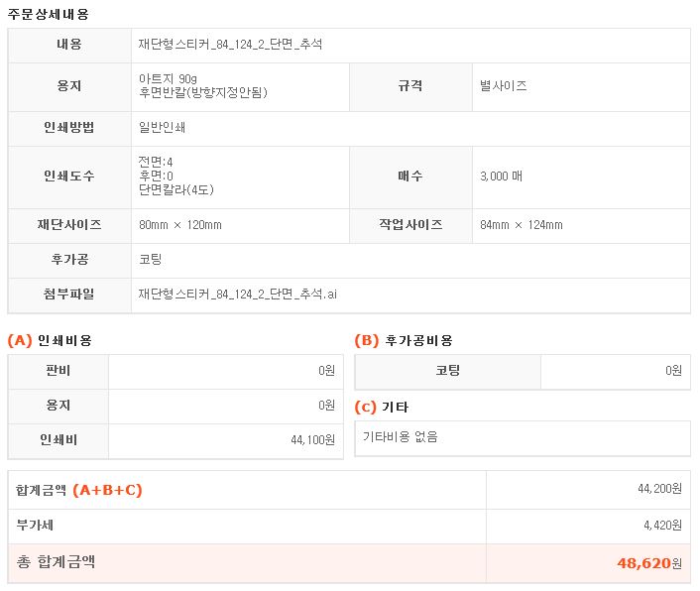The height and width of the screenshot is (591, 700).
Task: Click the 인쇄도수 row label
Action: coord(69,176)
